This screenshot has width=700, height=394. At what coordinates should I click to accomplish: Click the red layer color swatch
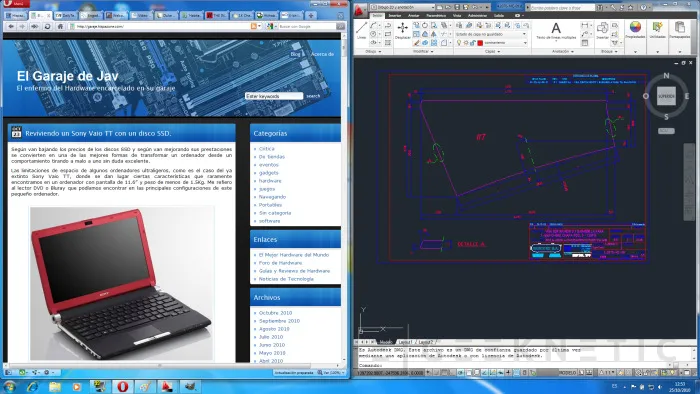pyautogui.click(x=480, y=43)
